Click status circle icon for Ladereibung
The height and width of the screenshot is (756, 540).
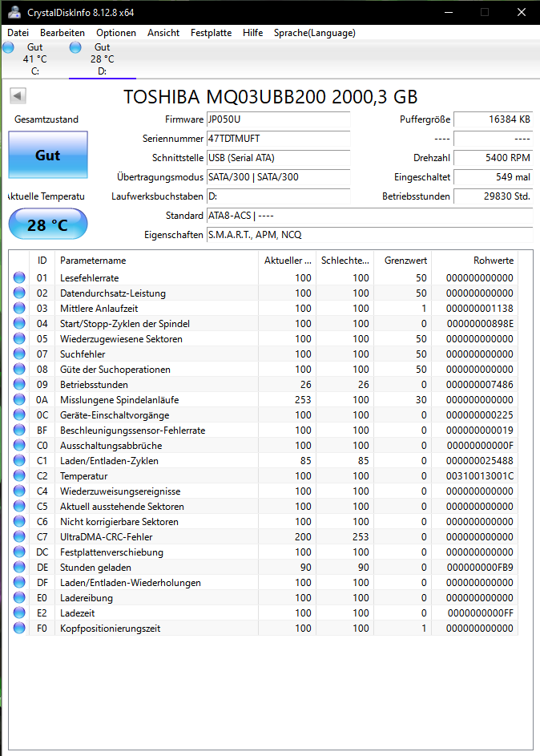coord(19,597)
